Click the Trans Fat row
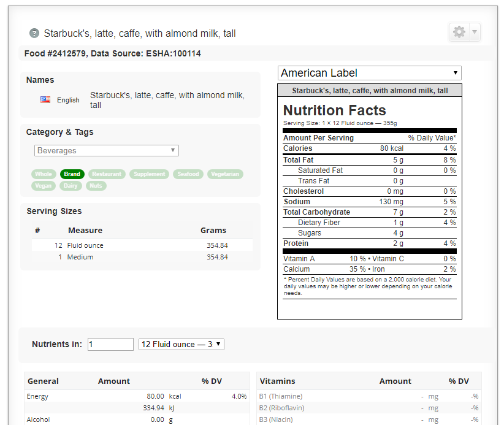The image size is (504, 425). 369,181
